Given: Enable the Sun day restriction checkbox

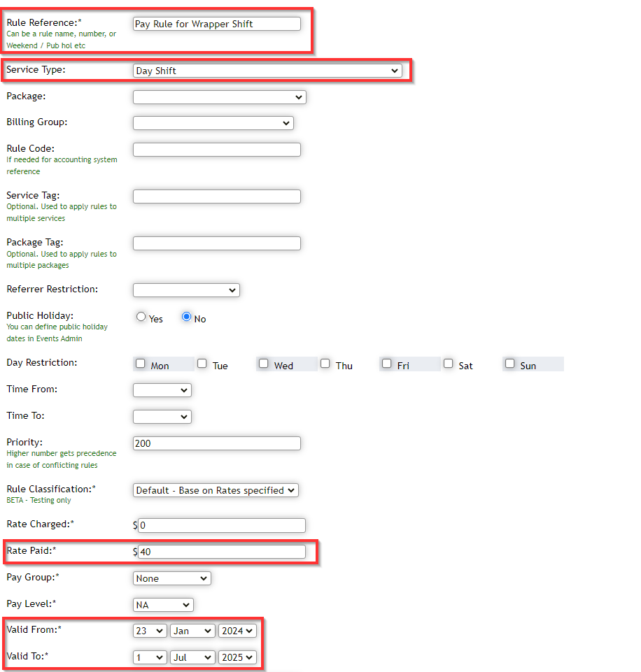Looking at the screenshot, I should (509, 362).
